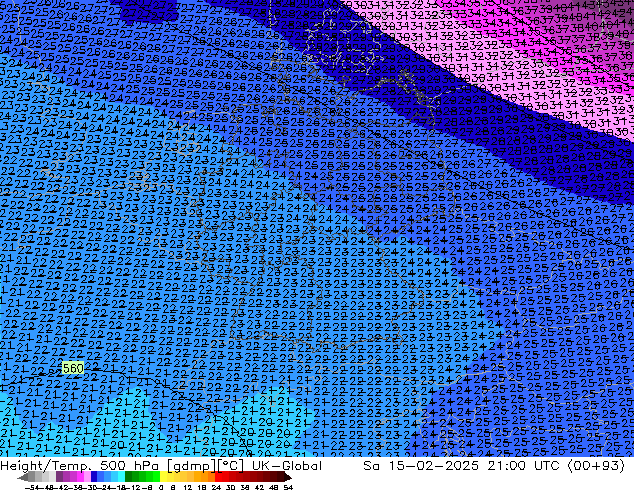Click the dark blue swatch above legend value -30
The width and height of the screenshot is (634, 490).
pos(94,477)
